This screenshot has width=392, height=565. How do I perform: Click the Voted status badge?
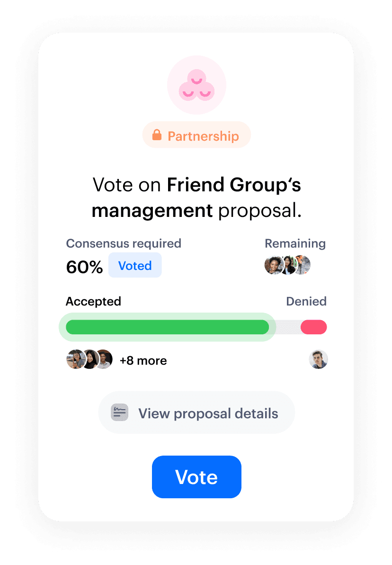tap(135, 266)
